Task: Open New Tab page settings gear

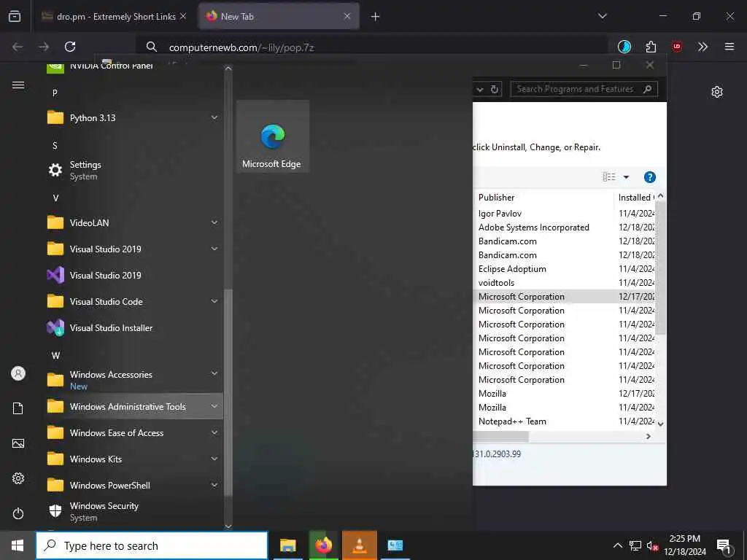Action: coord(717,92)
